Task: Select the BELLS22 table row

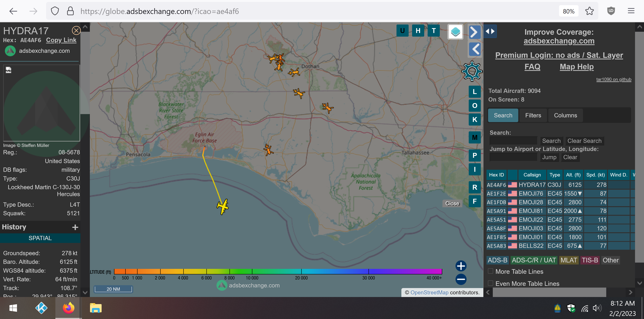Action: pos(560,246)
